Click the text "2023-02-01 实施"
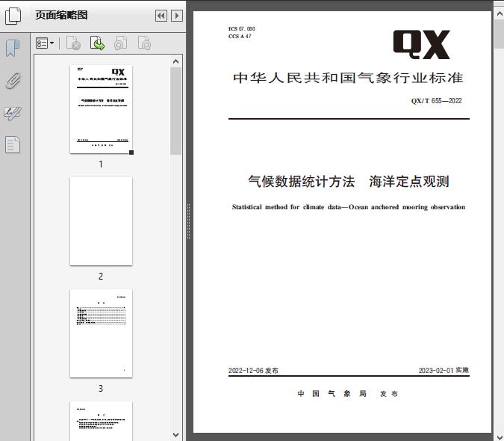 444,370
